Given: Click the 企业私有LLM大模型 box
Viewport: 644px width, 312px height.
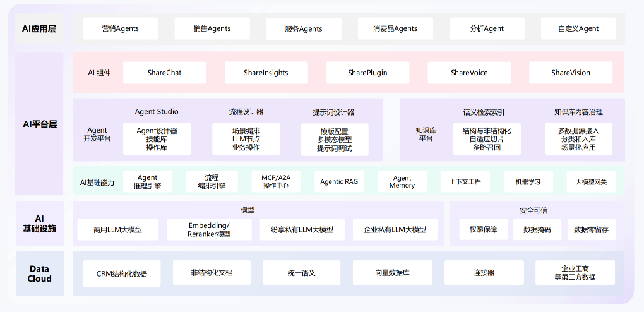Looking at the screenshot, I should coord(395,230).
